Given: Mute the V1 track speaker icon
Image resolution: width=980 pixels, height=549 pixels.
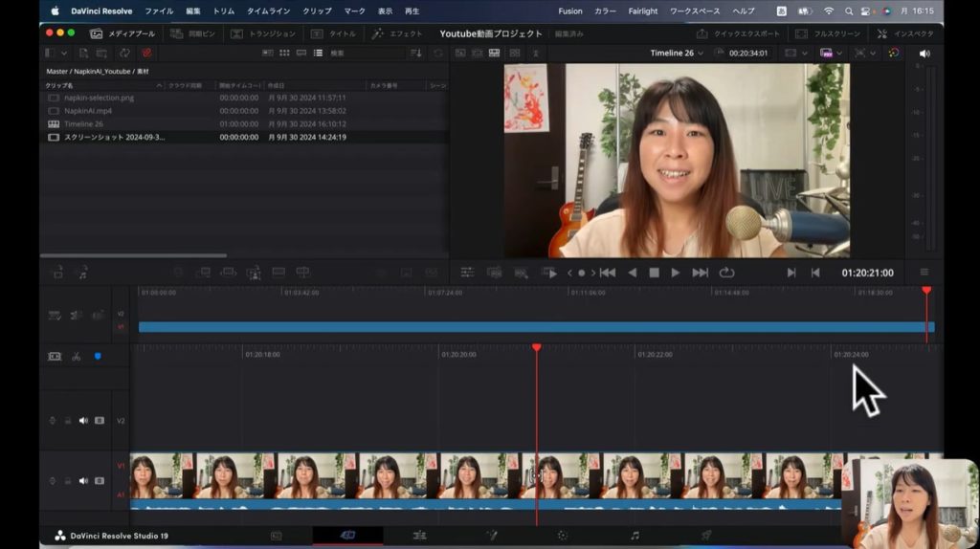Looking at the screenshot, I should [83, 480].
